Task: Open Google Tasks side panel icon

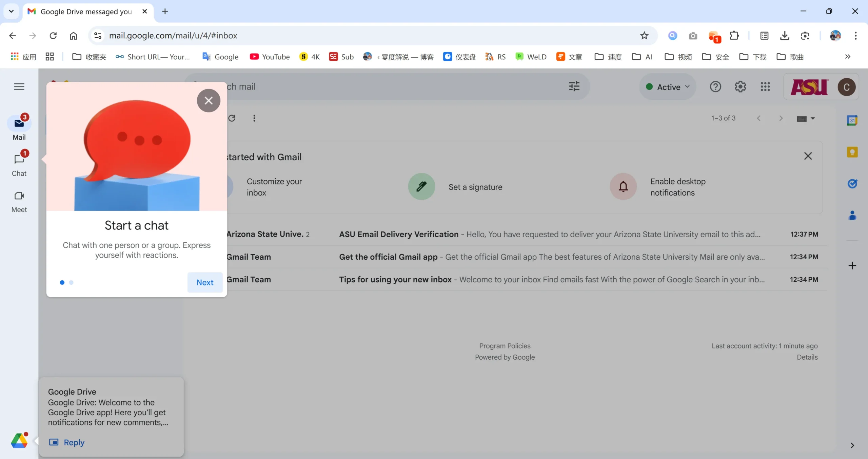Action: coord(852,183)
